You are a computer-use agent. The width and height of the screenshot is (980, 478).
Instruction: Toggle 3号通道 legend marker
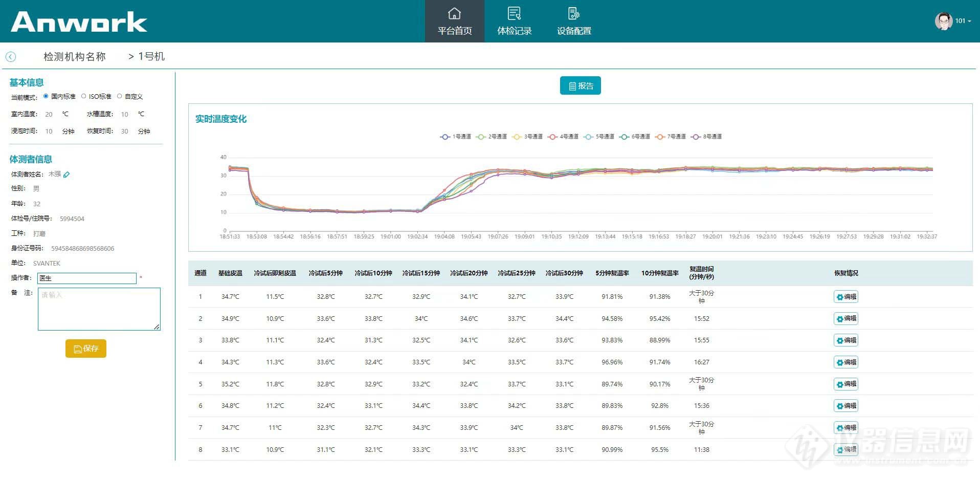tap(517, 137)
